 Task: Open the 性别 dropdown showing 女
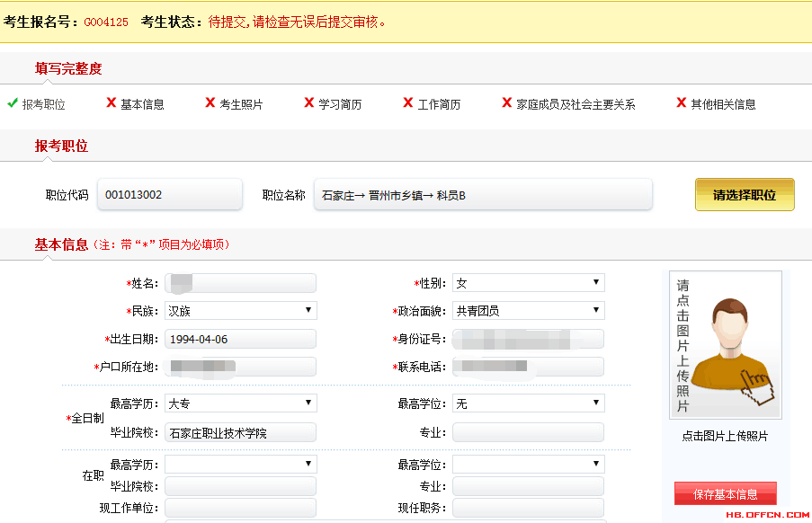(x=527, y=282)
